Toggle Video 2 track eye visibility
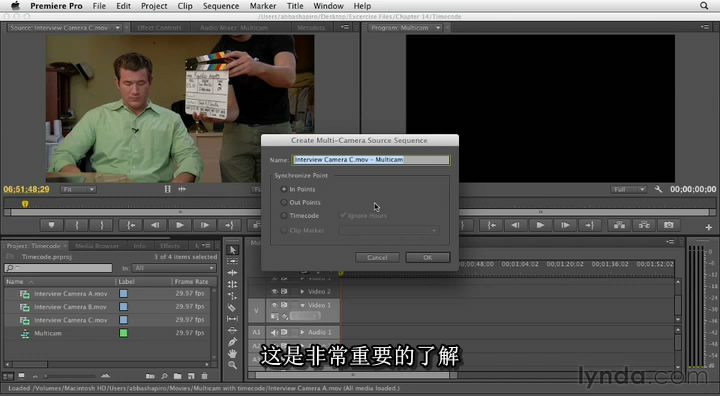720x396 pixels. click(x=275, y=291)
